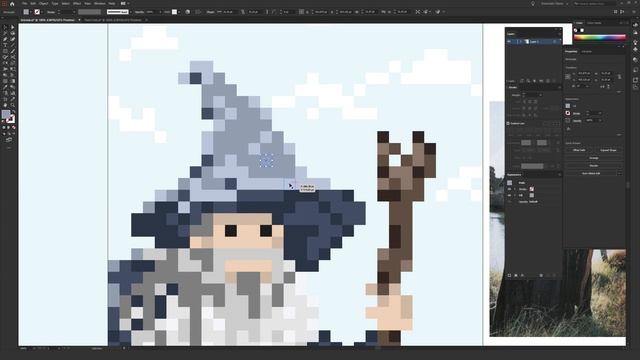Delete selection in Layers panel footer
Image resolution: width=640 pixels, height=360 pixels.
554,81
